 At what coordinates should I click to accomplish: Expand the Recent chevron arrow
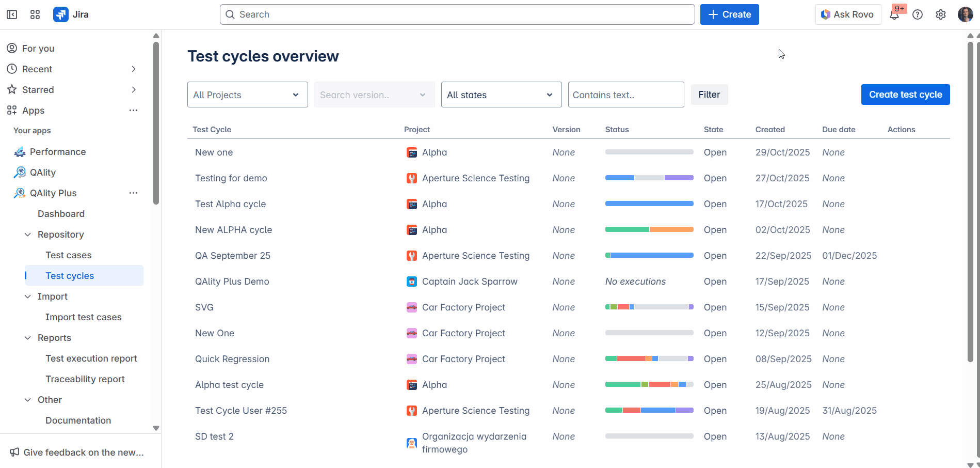pos(134,69)
